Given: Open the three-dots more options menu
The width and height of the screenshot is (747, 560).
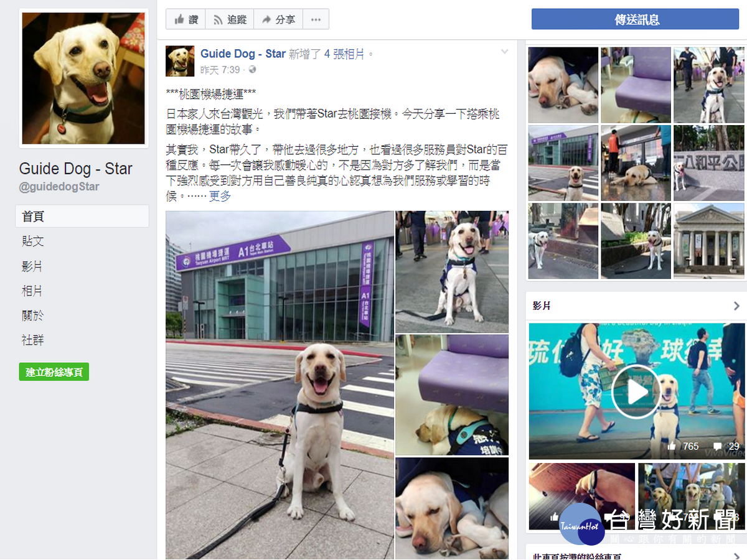Looking at the screenshot, I should 316,19.
